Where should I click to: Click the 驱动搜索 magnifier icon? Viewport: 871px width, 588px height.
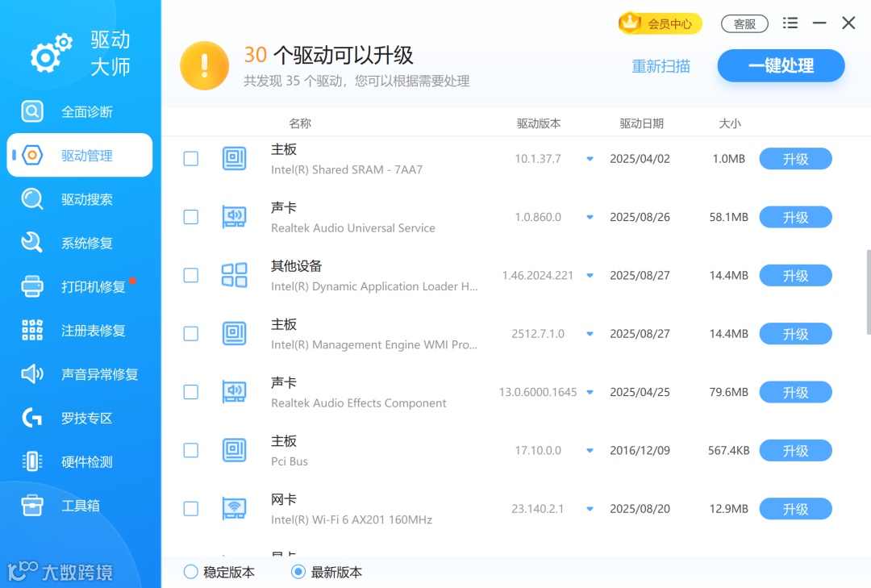[32, 199]
